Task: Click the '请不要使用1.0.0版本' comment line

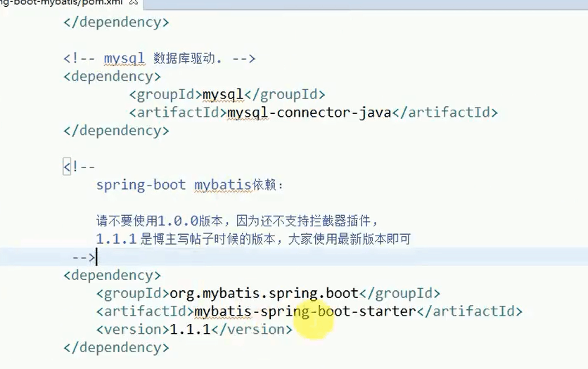Action: [x=237, y=221]
